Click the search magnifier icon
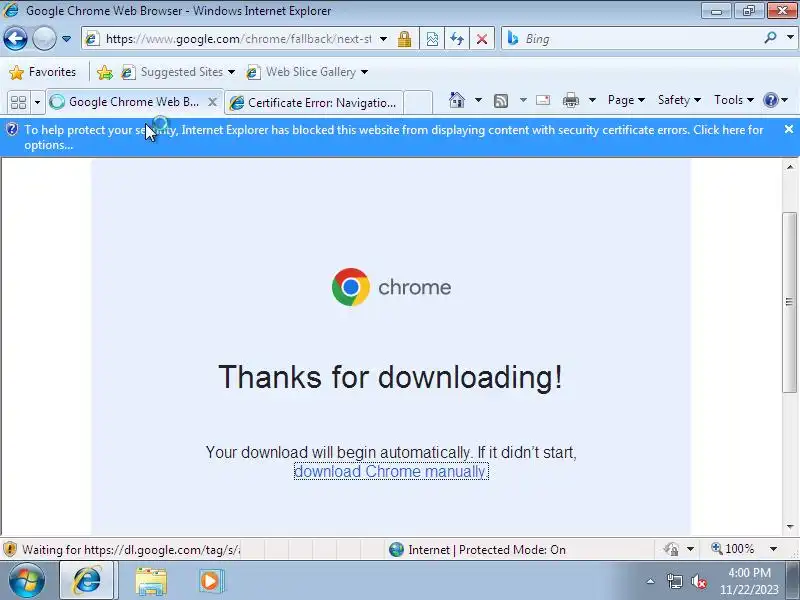The width and height of the screenshot is (800, 600). coord(770,38)
